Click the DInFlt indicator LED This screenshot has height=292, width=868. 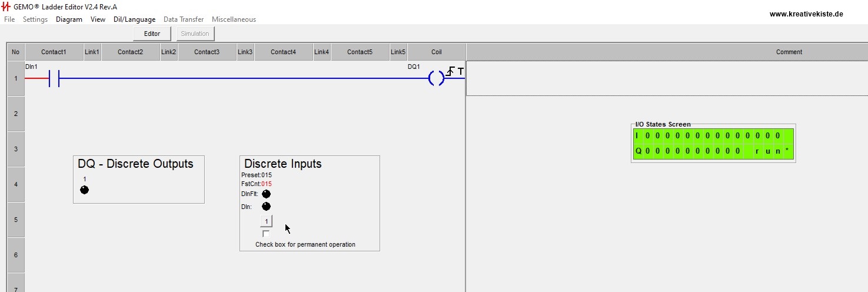pyautogui.click(x=266, y=194)
